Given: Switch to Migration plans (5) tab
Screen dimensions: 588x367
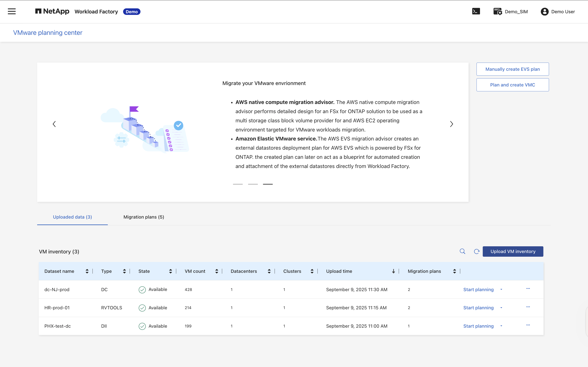Looking at the screenshot, I should [x=144, y=217].
